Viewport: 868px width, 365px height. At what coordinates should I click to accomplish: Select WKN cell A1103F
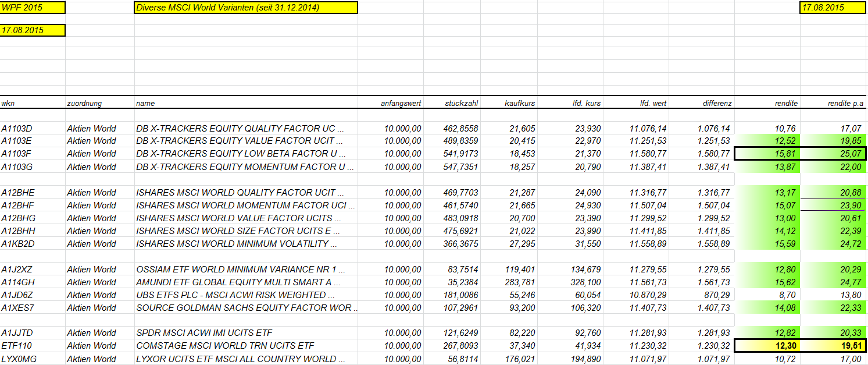point(33,154)
